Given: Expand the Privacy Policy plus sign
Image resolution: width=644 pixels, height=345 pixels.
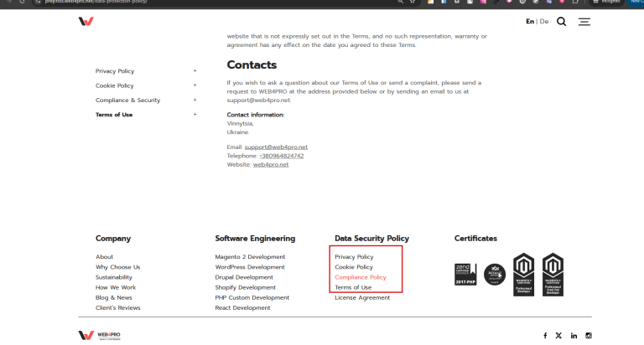Looking at the screenshot, I should tap(195, 70).
